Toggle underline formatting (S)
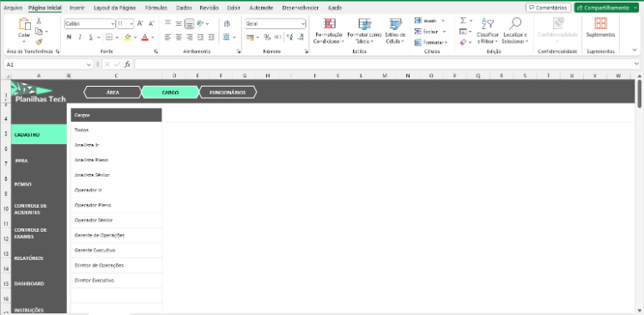 pyautogui.click(x=90, y=38)
